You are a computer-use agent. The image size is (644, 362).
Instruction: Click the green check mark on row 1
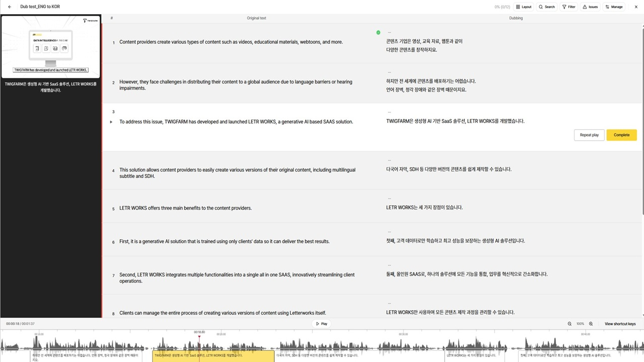[x=378, y=33]
